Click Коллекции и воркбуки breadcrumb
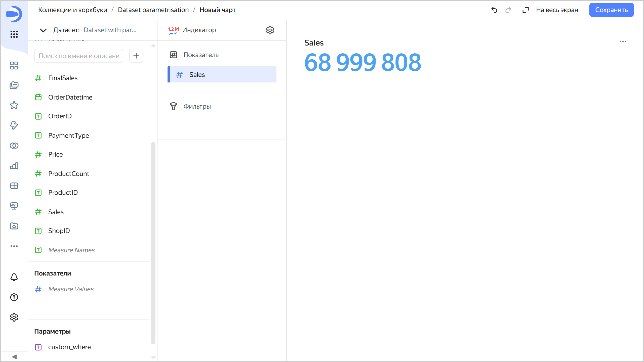The image size is (644, 362). [x=73, y=10]
